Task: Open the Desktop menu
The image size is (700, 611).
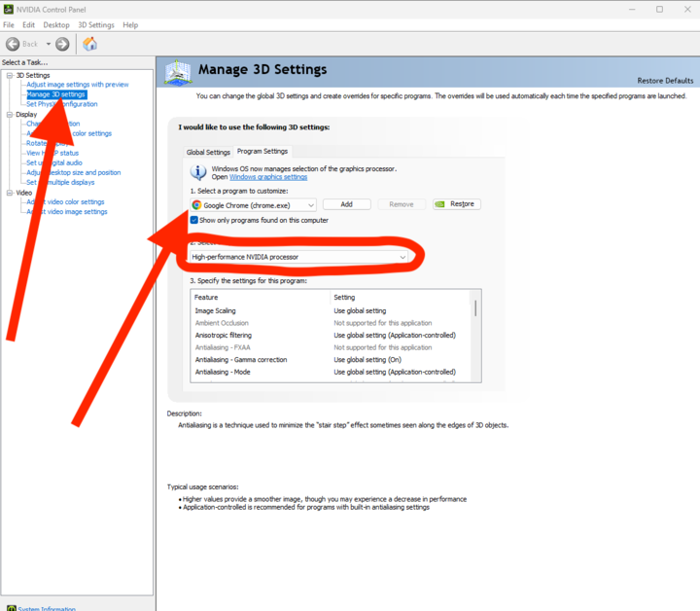Action: pyautogui.click(x=56, y=25)
